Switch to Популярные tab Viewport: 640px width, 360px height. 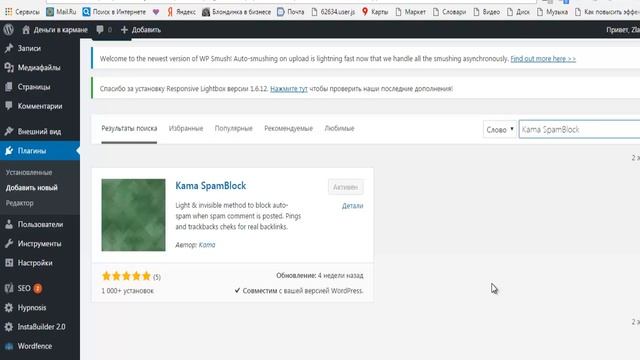233,128
